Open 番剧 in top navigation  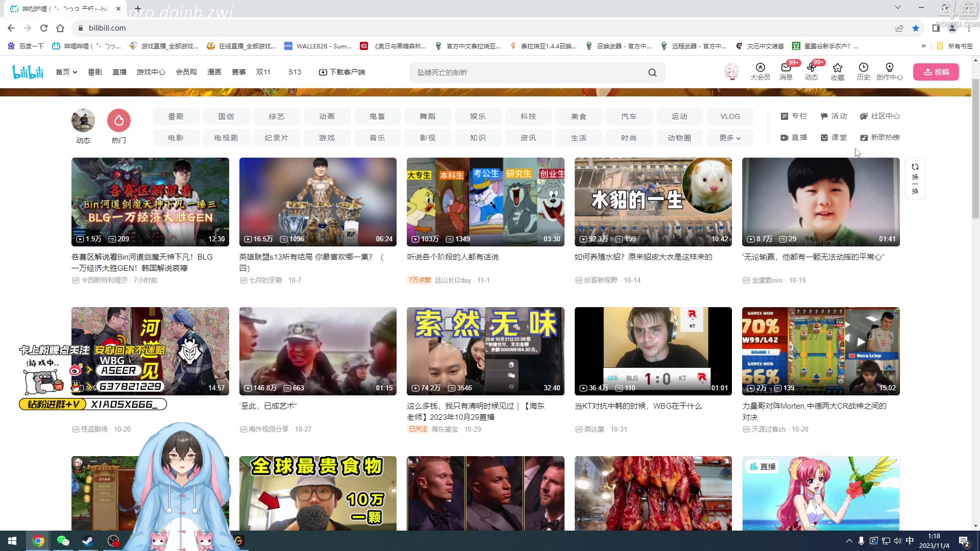pyautogui.click(x=95, y=72)
